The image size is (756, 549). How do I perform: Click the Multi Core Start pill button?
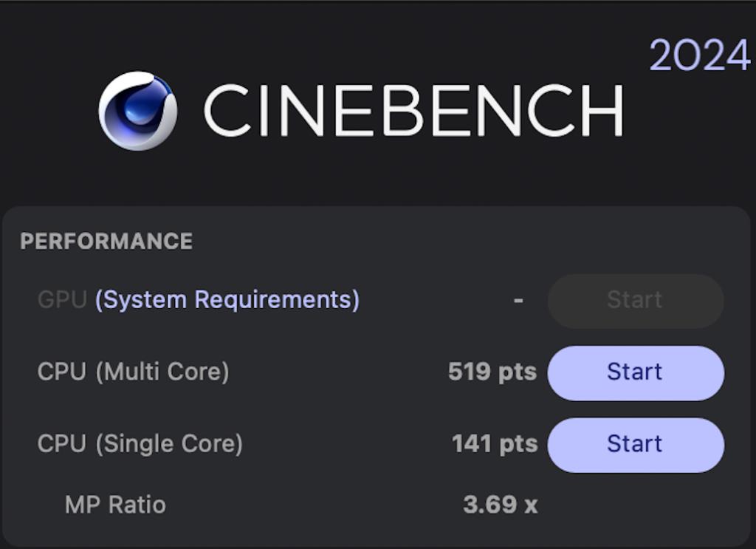[x=635, y=372]
